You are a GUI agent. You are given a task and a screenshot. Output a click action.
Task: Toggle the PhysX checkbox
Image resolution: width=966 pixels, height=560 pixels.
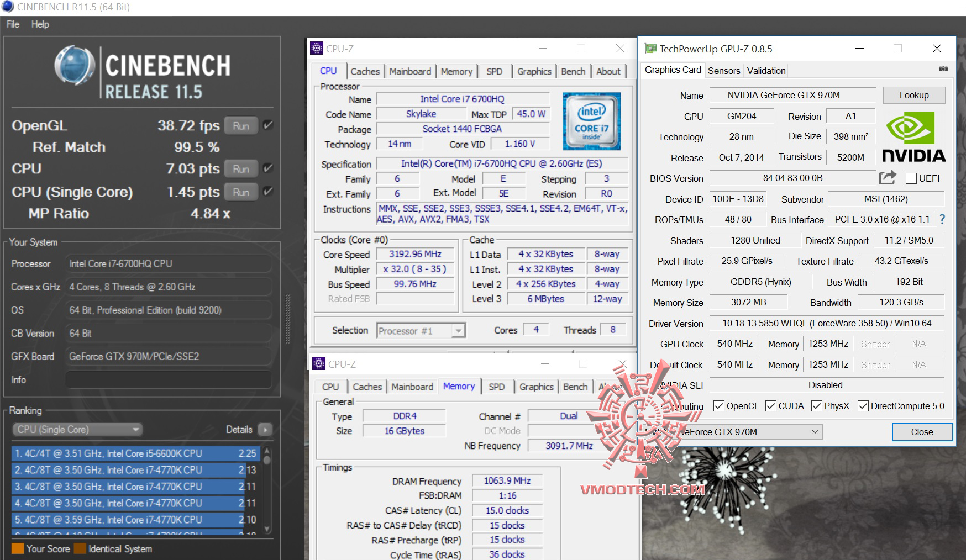817,406
